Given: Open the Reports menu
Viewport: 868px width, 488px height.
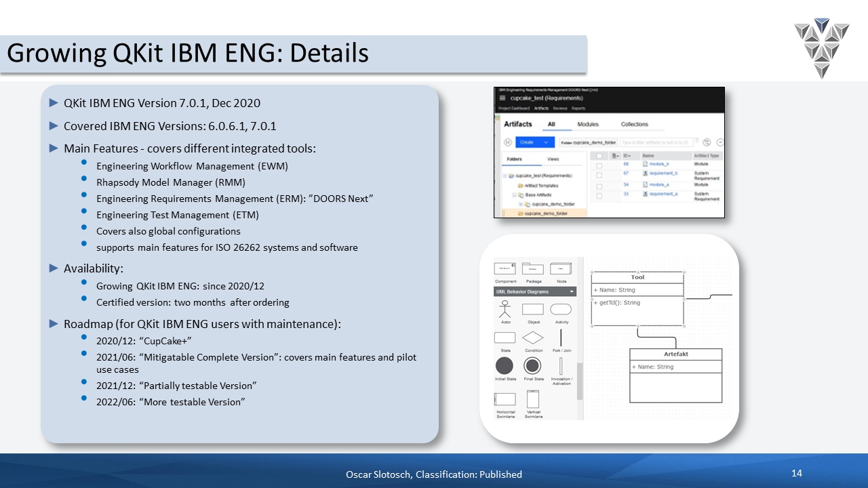Looking at the screenshot, I should [578, 108].
